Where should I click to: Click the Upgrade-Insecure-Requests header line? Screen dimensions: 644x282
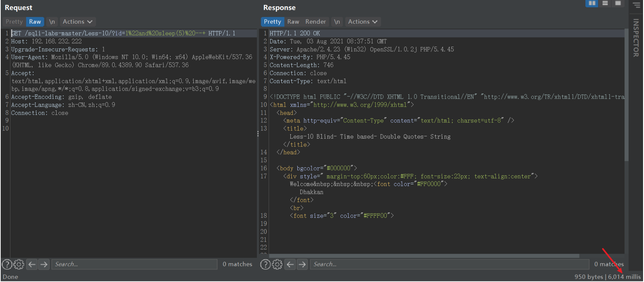pyautogui.click(x=58, y=49)
